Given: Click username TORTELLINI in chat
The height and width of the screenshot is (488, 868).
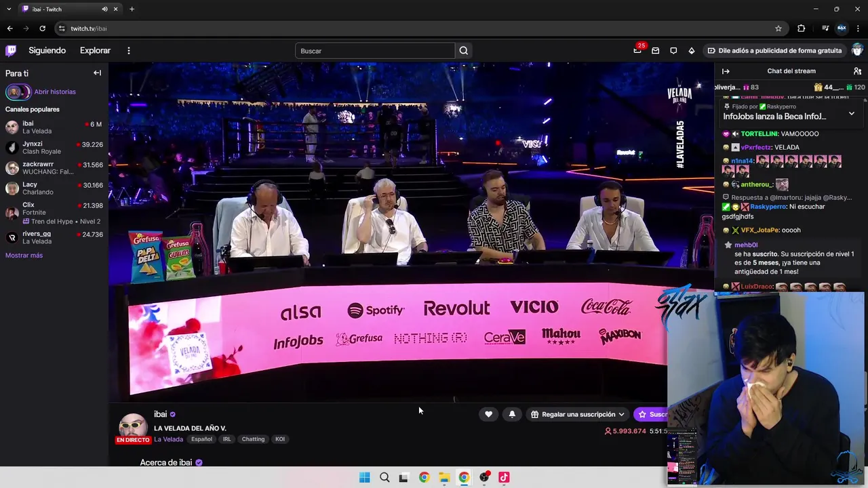Looking at the screenshot, I should tap(759, 134).
